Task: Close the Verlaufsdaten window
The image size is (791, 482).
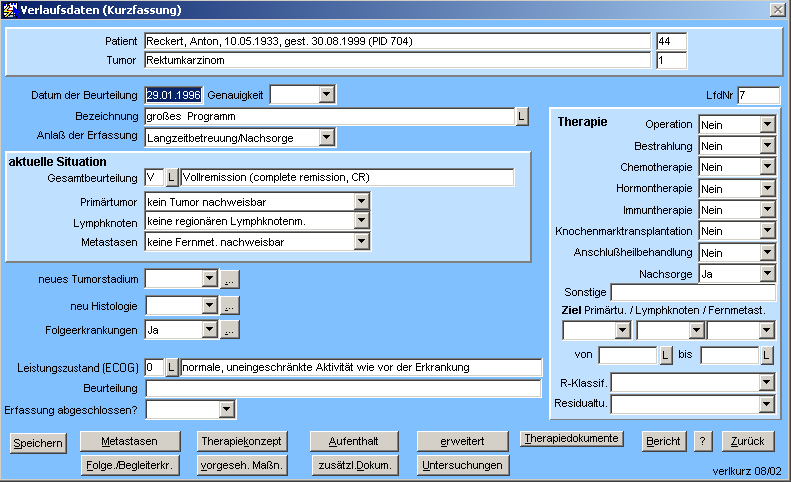Action: coord(777,9)
